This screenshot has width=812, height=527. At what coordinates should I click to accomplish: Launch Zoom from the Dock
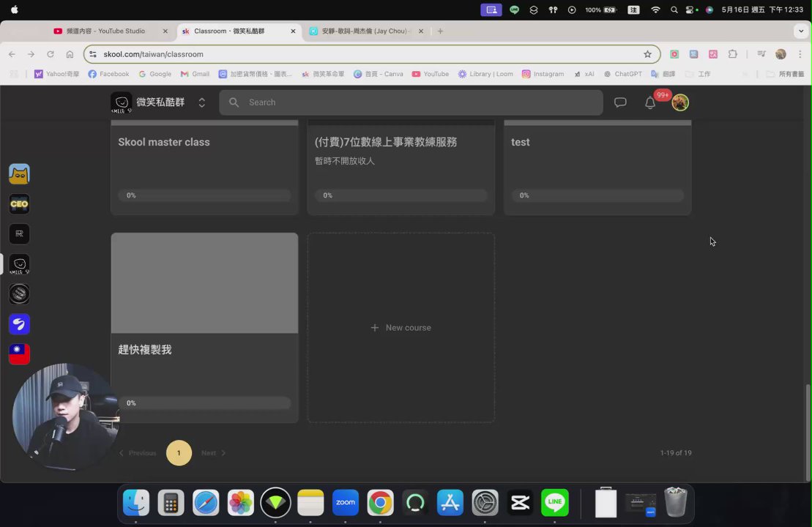345,503
